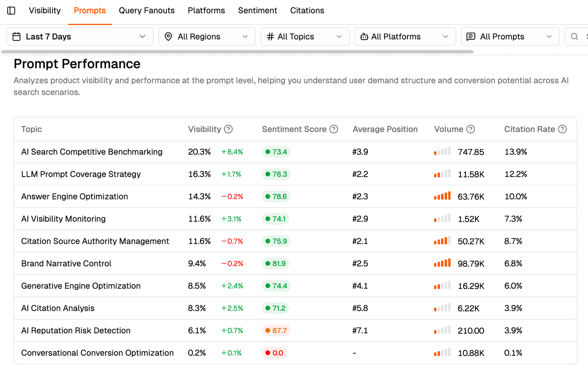Image resolution: width=588 pixels, height=371 pixels.
Task: Open the AI Search Competitive Benchmarking topic
Action: [92, 152]
